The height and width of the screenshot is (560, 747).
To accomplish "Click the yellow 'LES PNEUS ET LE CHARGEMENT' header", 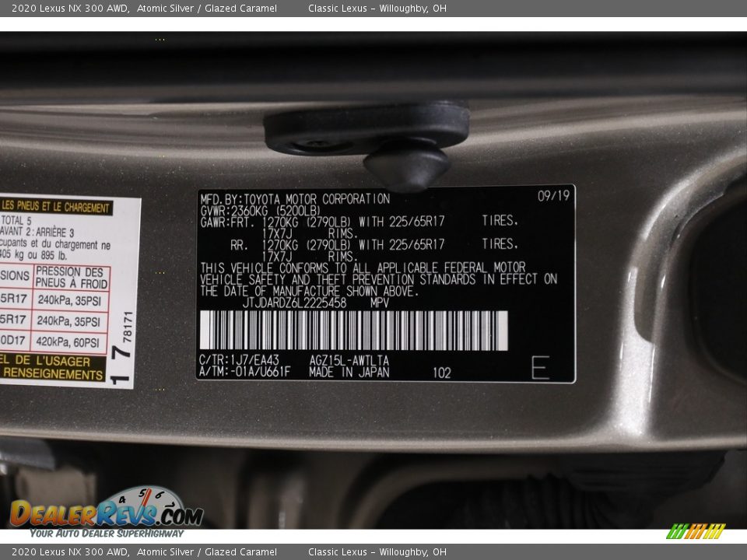I will pos(55,207).
